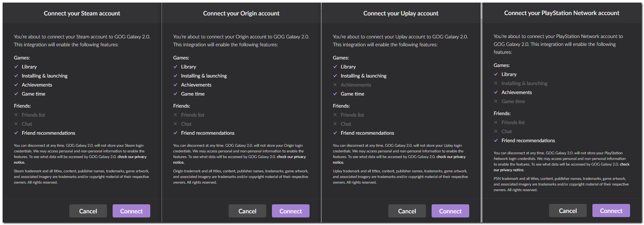Click Game time checkmark in Uplay dialog
Viewport: 644px width, 225px height.
335,94
